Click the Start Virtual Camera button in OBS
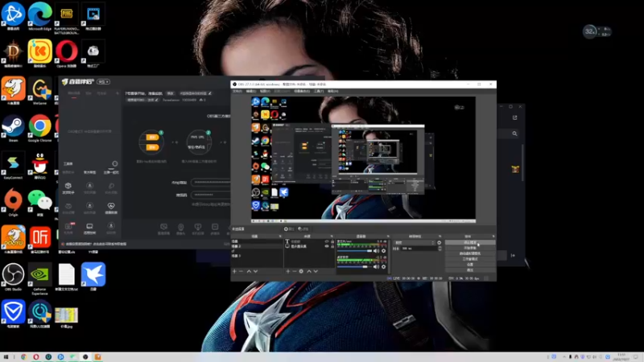644x362 pixels. coord(470,253)
